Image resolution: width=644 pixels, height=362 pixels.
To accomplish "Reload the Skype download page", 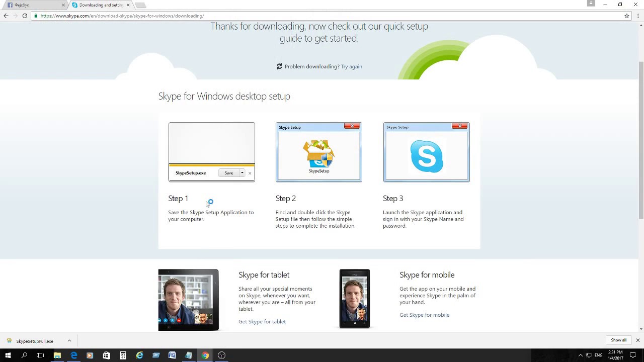I will (x=25, y=16).
